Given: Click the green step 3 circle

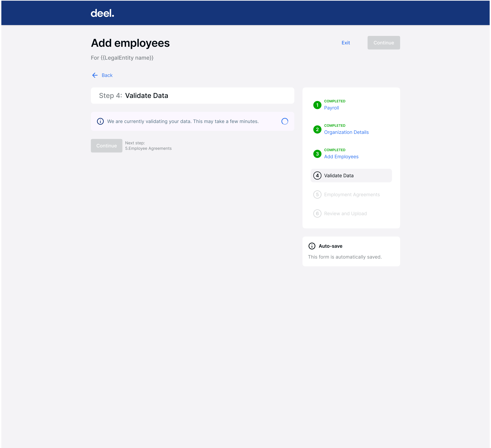Looking at the screenshot, I should (x=317, y=154).
